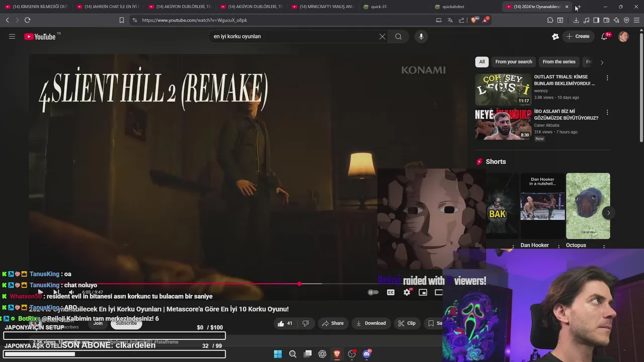This screenshot has height=362, width=644.
Task: Click the address bar URL field
Action: coord(282,20)
